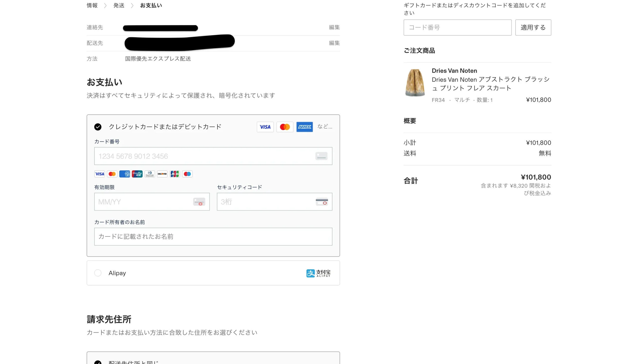This screenshot has width=638, height=364.
Task: Click the Maestro icon below the card number field
Action: (x=187, y=174)
